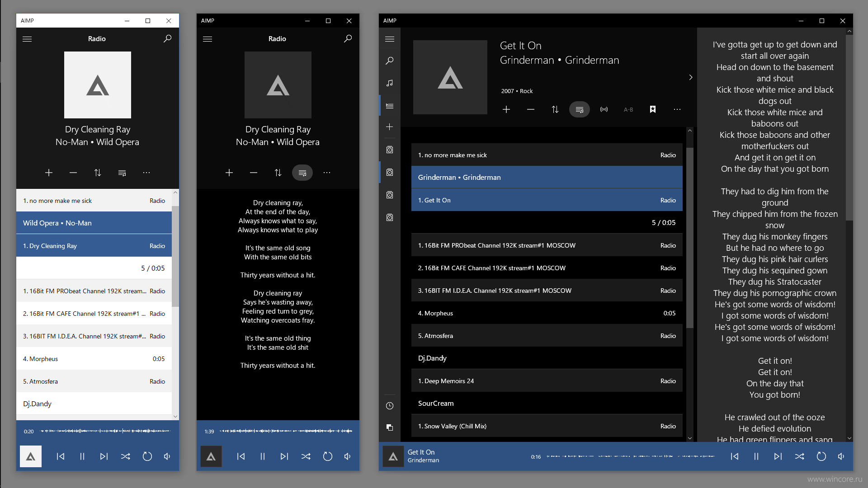The height and width of the screenshot is (488, 868).
Task: Select fourth playlist speaker icon in sidebar
Action: tap(390, 217)
